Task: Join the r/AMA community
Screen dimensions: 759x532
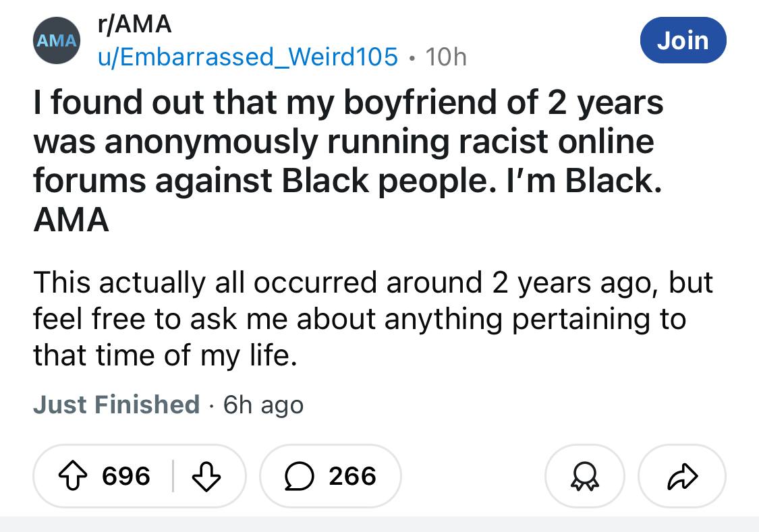Action: pos(683,40)
